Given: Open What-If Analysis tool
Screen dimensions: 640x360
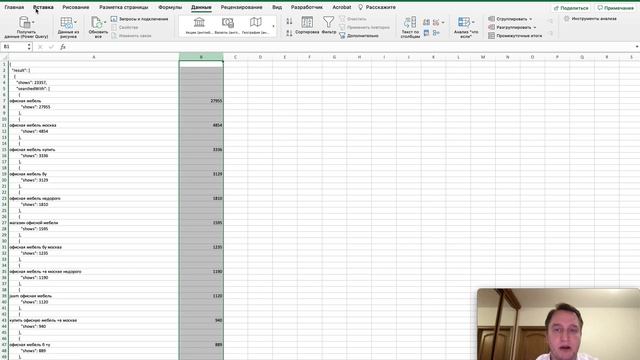Looking at the screenshot, I should coord(465,27).
